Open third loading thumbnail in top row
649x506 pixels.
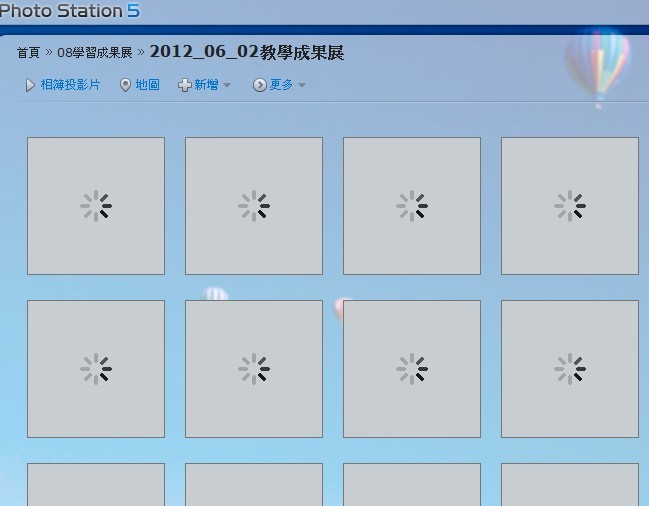coord(412,206)
